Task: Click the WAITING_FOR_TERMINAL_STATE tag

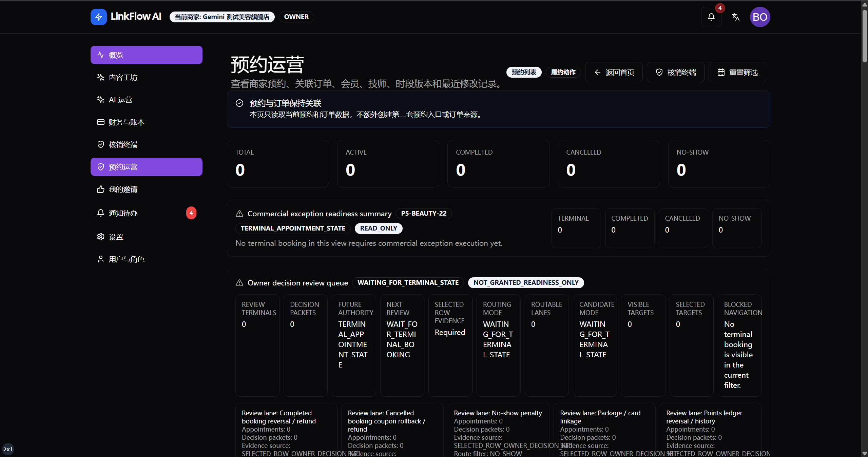Action: (x=408, y=283)
